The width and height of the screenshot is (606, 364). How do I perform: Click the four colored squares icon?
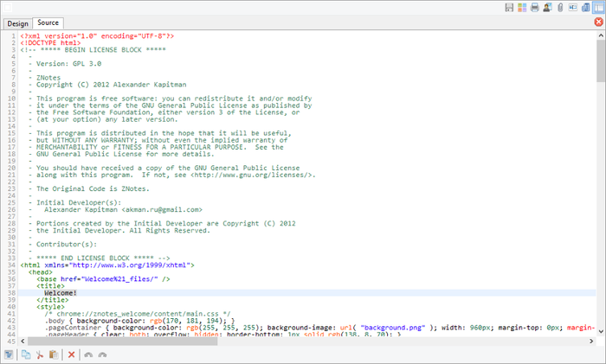click(x=522, y=7)
